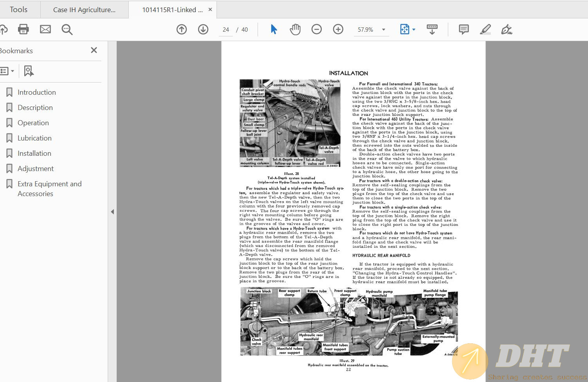Activate the selection arrow tool
The width and height of the screenshot is (588, 382).
click(274, 29)
